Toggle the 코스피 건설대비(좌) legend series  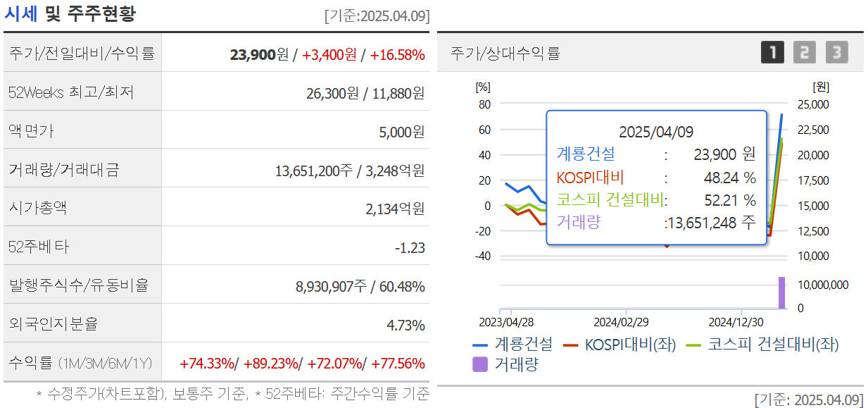[762, 345]
